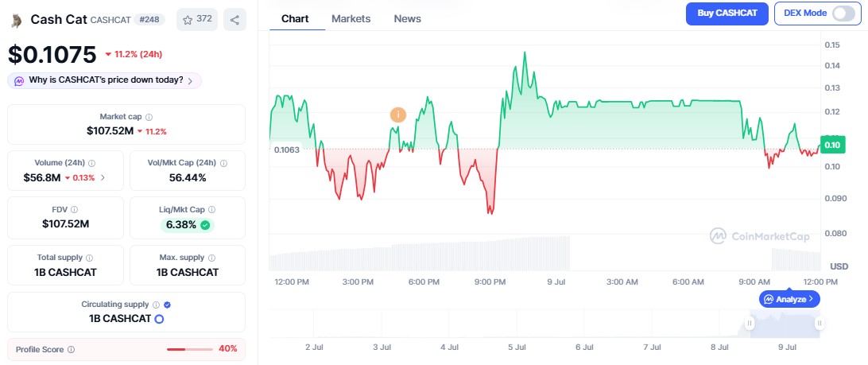Click Profile Score info icon
Viewport: 868px width, 365px height.
coord(71,349)
